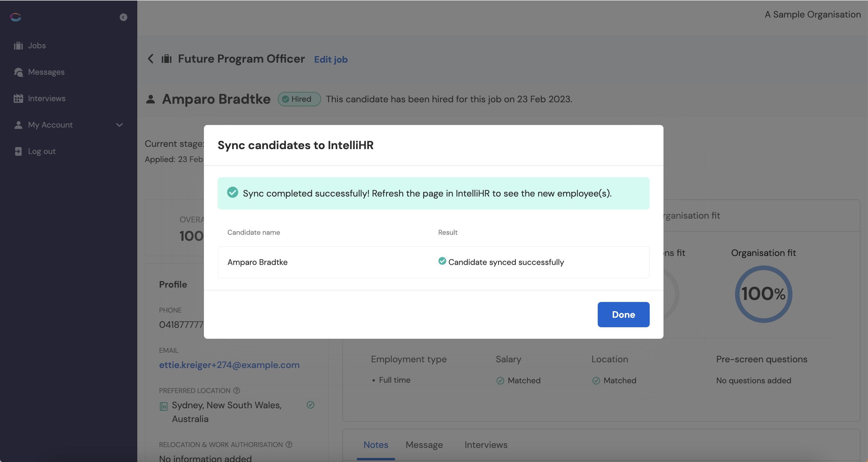Click the location map icon beside Sydney
This screenshot has width=868, height=462.
point(163,406)
